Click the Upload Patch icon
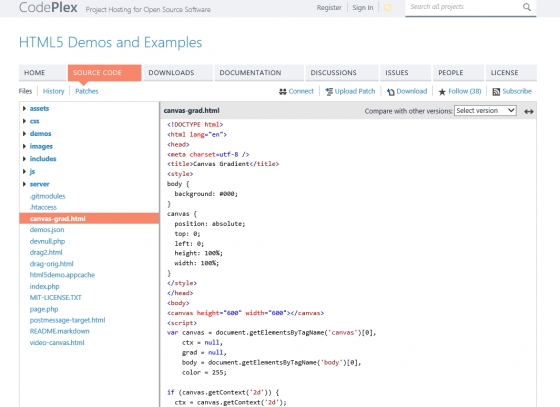 coord(329,92)
